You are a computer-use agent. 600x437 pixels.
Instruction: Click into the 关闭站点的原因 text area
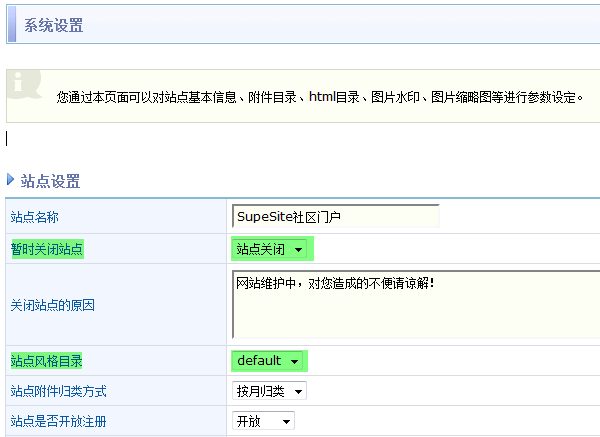(415, 305)
